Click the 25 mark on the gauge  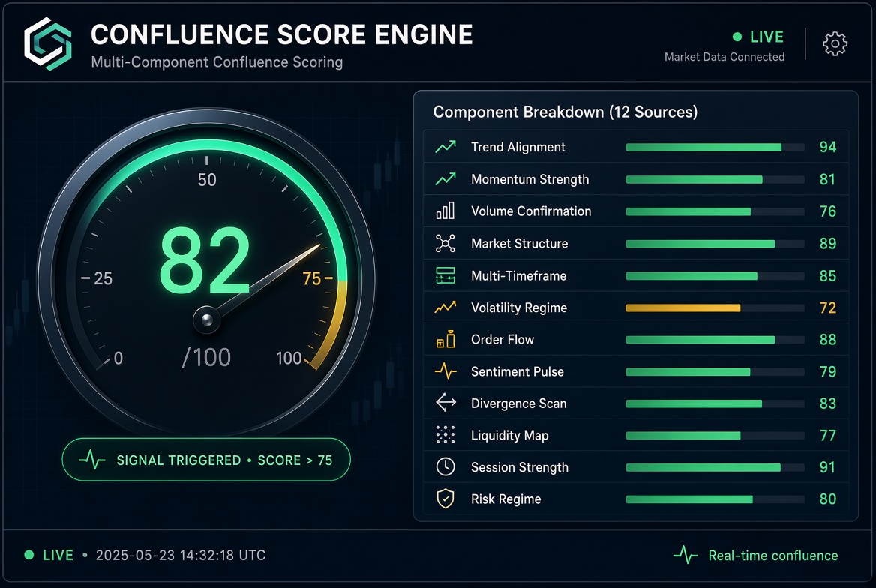pyautogui.click(x=103, y=278)
